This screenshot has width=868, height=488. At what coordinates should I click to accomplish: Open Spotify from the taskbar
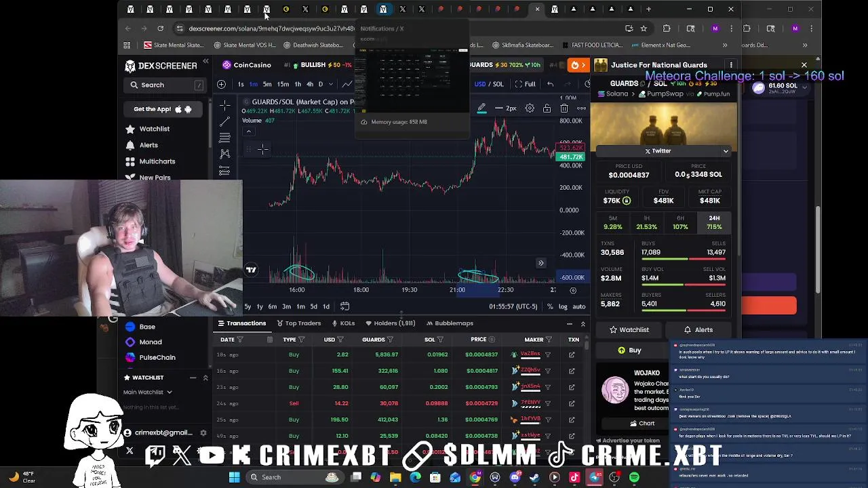coord(634,477)
